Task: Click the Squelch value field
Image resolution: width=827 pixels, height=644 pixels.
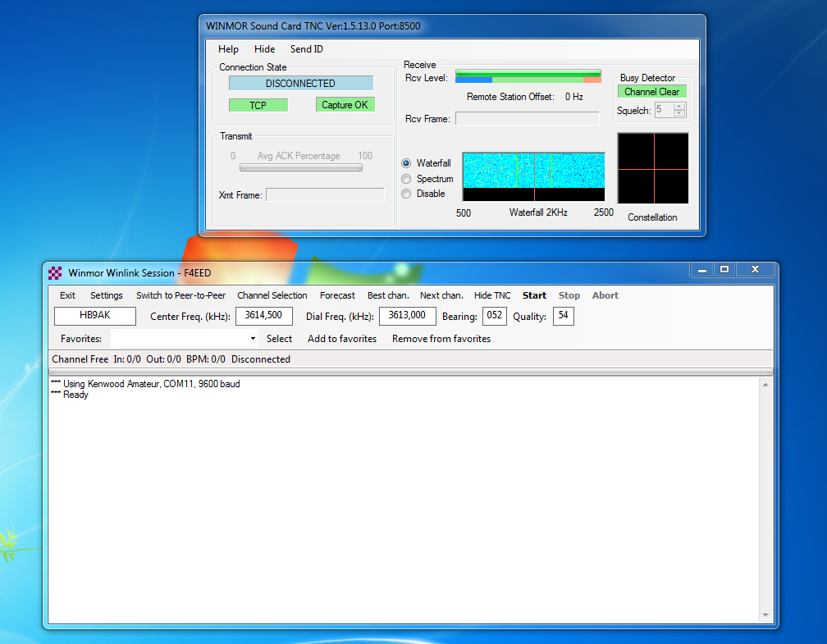Action: pyautogui.click(x=664, y=110)
